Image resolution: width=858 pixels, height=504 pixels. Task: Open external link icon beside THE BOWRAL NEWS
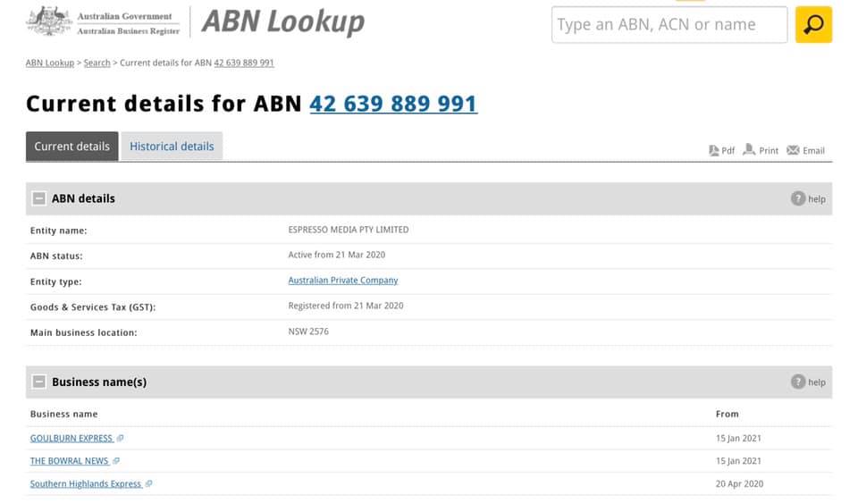tap(116, 461)
